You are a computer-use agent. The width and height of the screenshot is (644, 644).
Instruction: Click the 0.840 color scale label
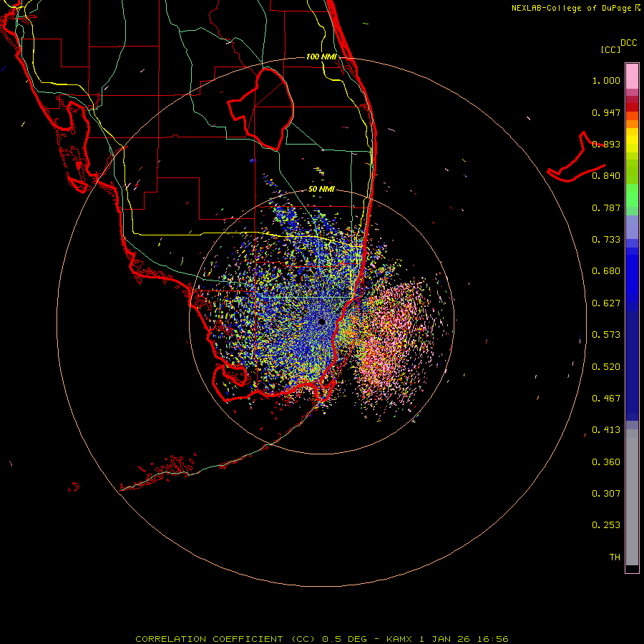tap(606, 176)
